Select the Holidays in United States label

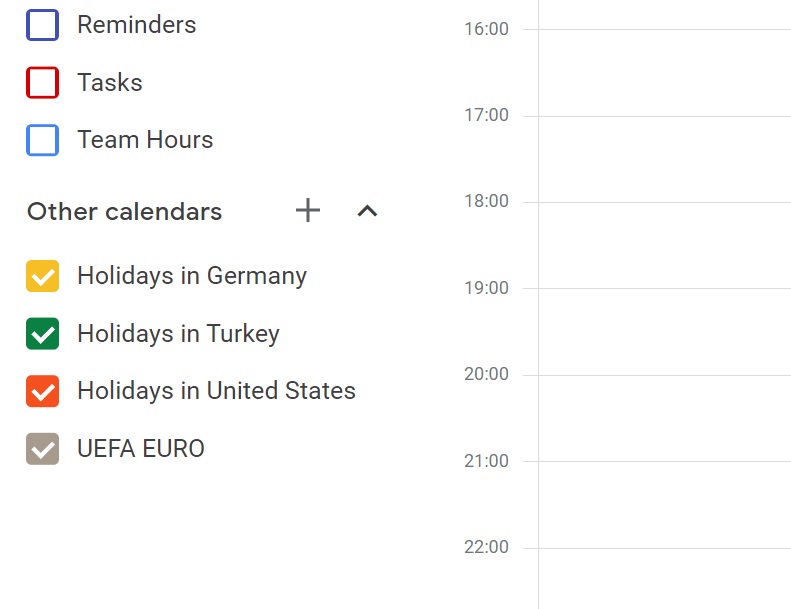[216, 391]
